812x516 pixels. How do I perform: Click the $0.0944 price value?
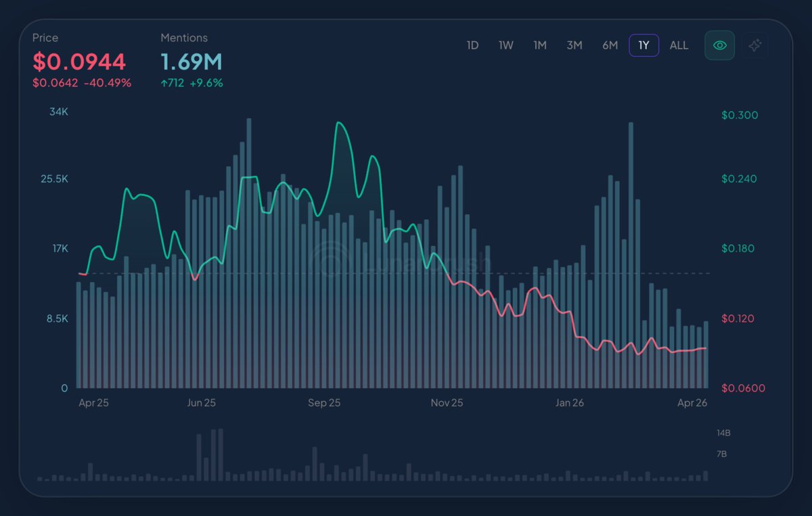(x=79, y=62)
